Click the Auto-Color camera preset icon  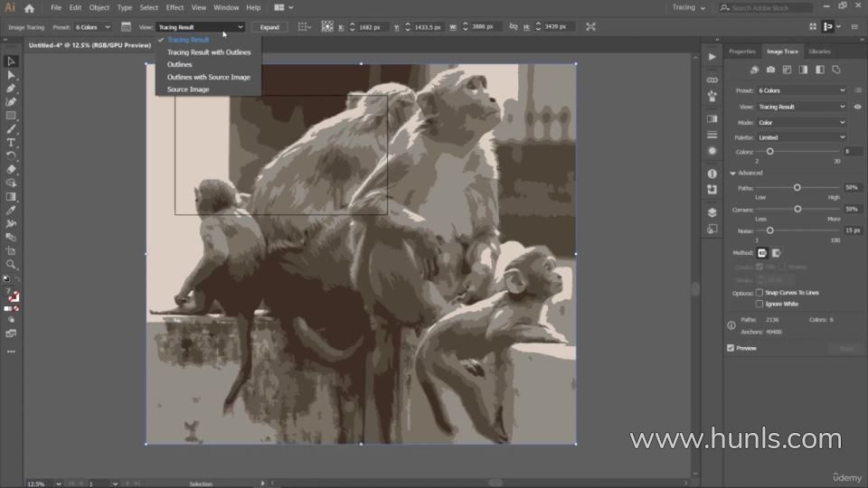coord(770,70)
